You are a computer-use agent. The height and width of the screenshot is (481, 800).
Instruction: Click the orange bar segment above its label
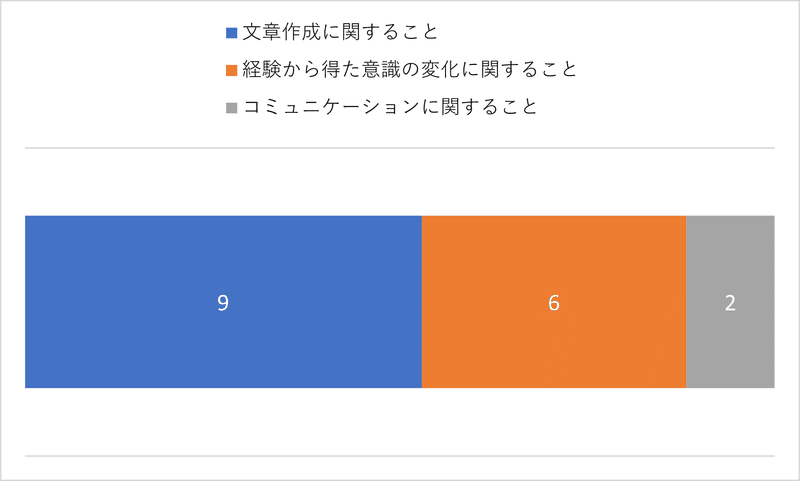pos(554,250)
